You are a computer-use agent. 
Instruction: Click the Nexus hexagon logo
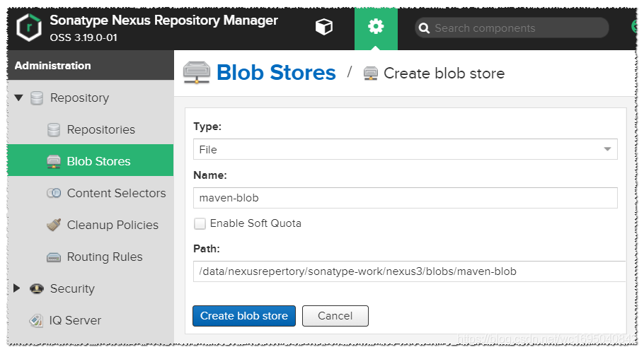point(29,28)
